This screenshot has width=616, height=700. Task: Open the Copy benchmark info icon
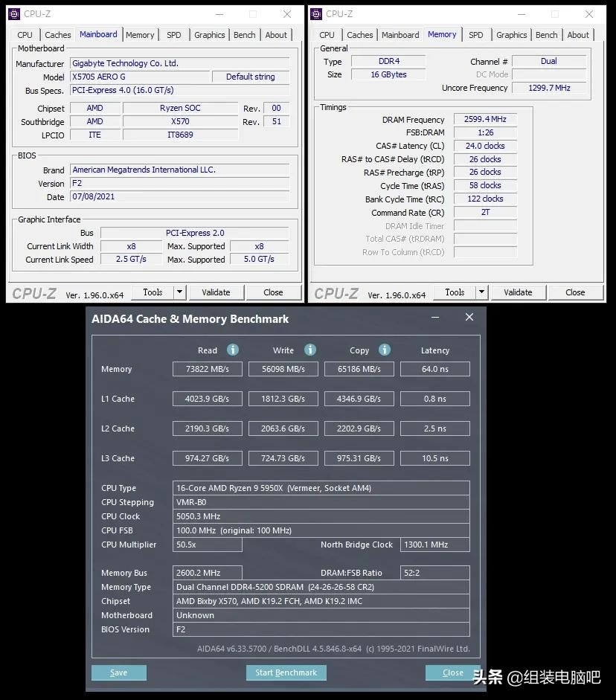pos(385,350)
